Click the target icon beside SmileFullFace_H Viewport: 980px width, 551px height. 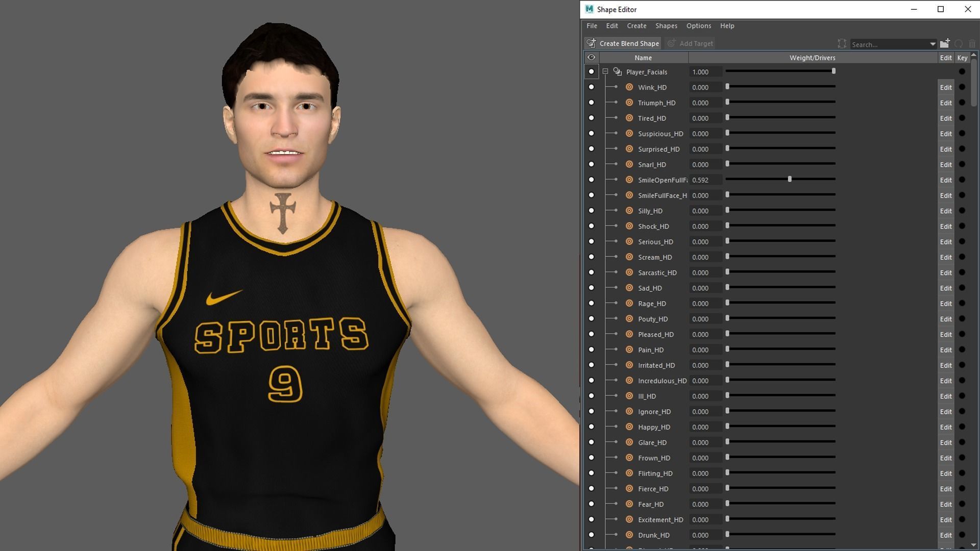click(629, 195)
